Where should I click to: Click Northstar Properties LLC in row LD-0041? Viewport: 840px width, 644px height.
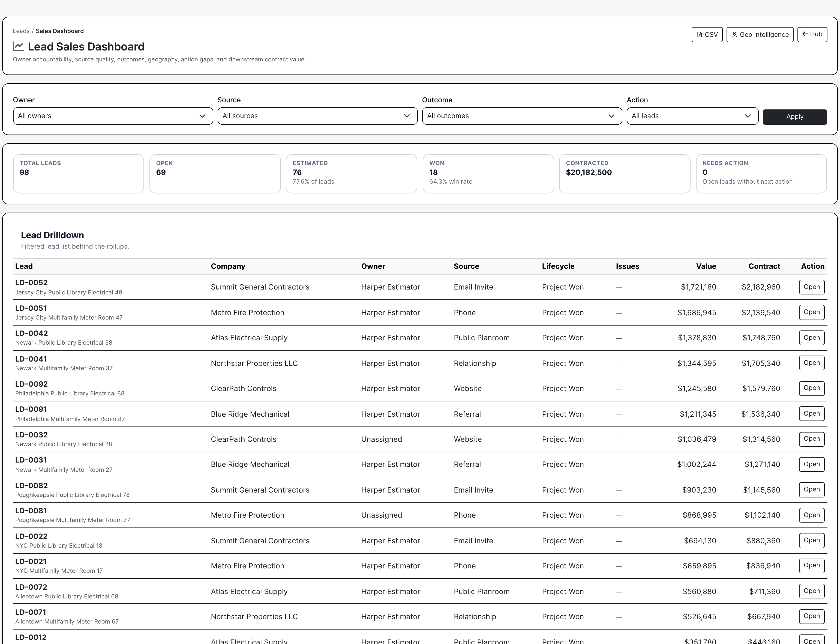(254, 363)
